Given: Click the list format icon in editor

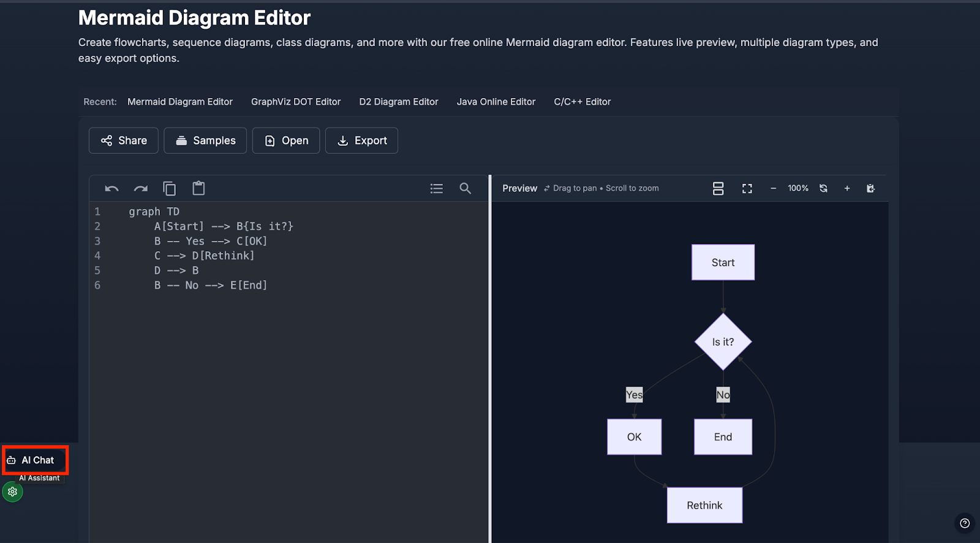Looking at the screenshot, I should coord(436,189).
